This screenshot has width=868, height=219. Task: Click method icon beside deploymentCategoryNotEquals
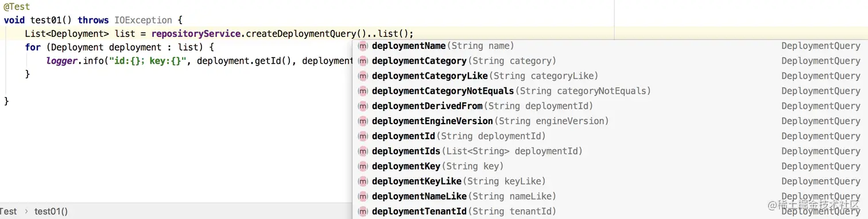pyautogui.click(x=363, y=91)
